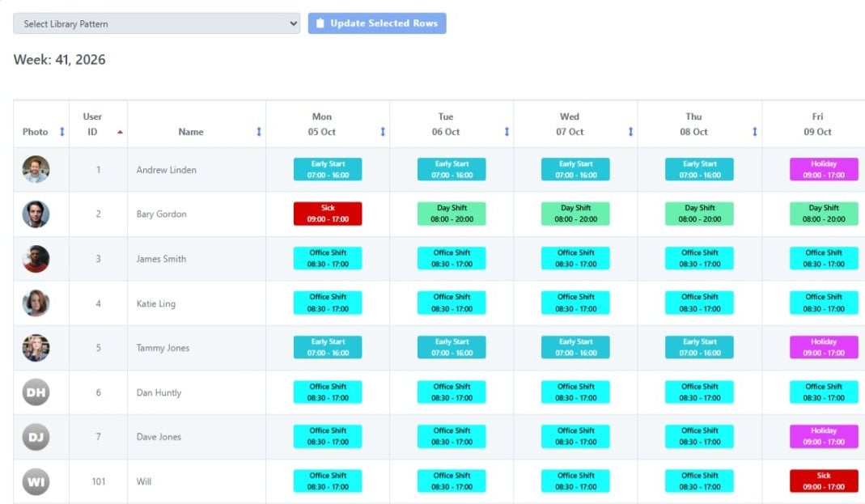The width and height of the screenshot is (865, 504).
Task: Open Andrew Linden's Wednesday Early Start shift
Action: click(x=576, y=169)
